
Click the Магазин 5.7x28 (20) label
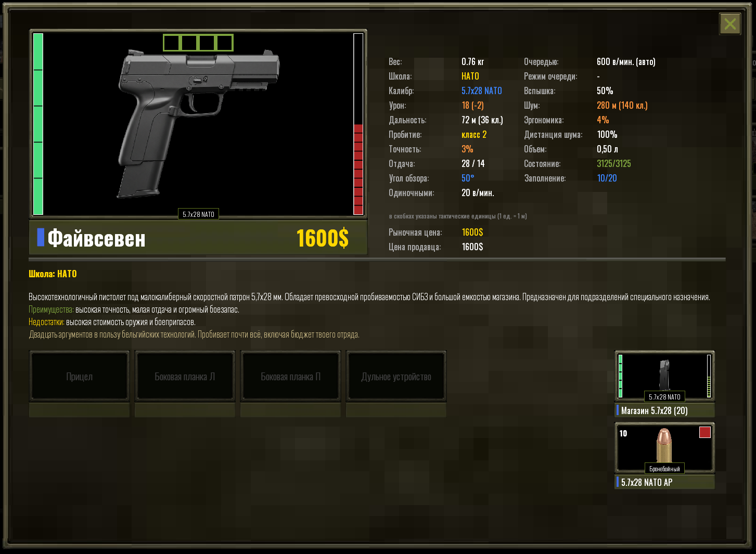(x=655, y=410)
